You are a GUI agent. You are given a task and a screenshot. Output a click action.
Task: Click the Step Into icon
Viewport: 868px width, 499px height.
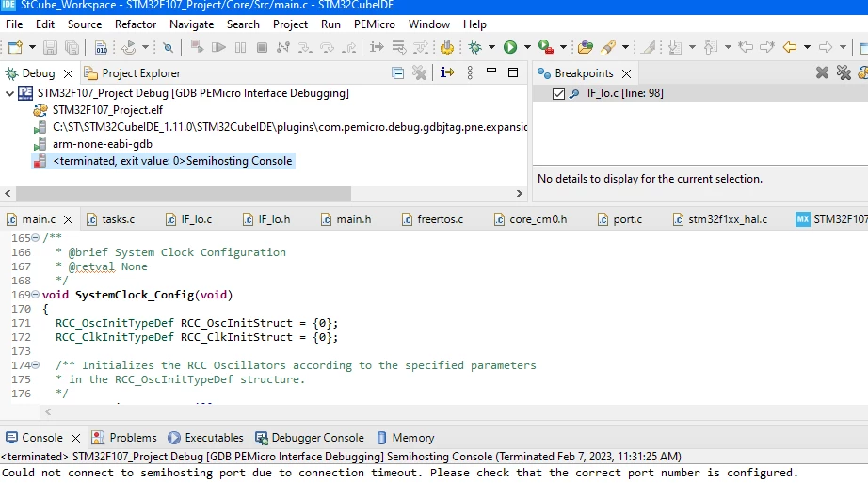[305, 48]
